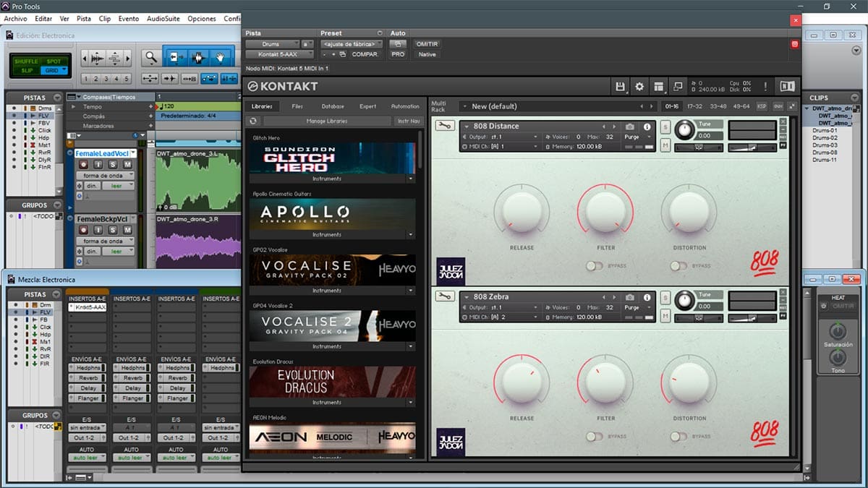Open Kontakt workspace layout icon
Screen dimensions: 868x488
659,87
